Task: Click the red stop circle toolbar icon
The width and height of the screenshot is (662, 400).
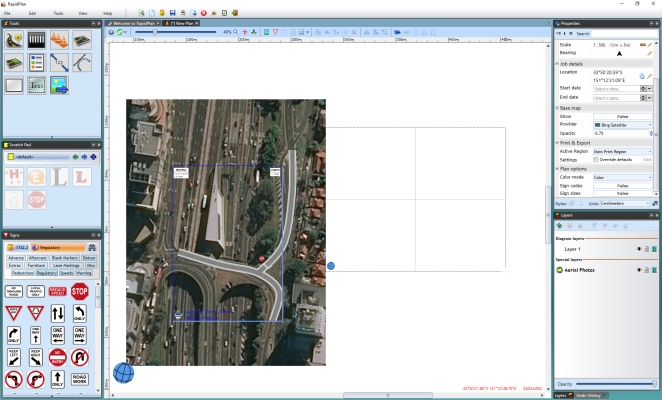Action: (x=203, y=13)
